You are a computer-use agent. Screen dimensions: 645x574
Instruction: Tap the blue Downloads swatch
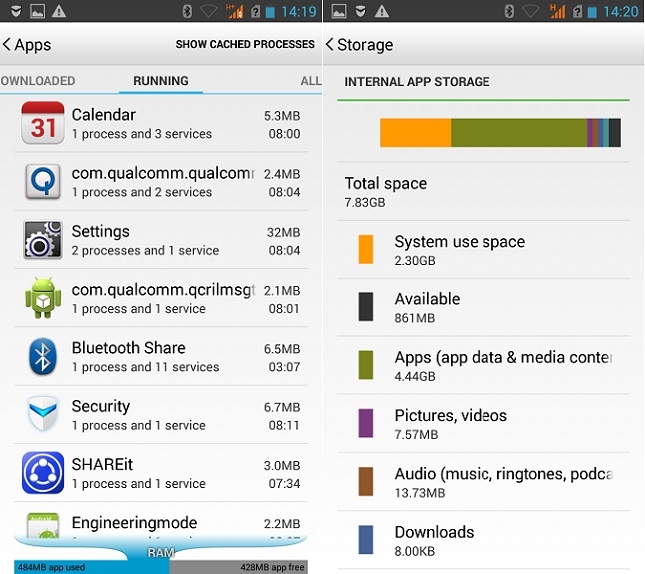pyautogui.click(x=366, y=539)
